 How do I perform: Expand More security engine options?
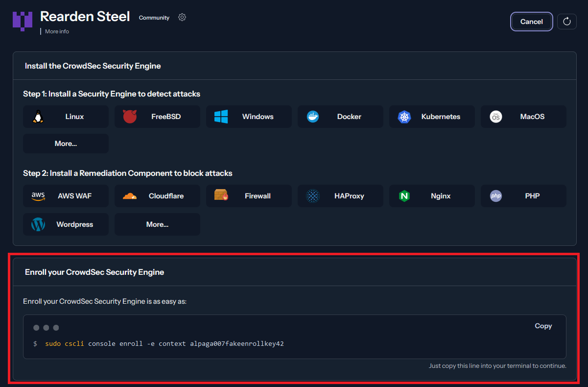pos(66,144)
